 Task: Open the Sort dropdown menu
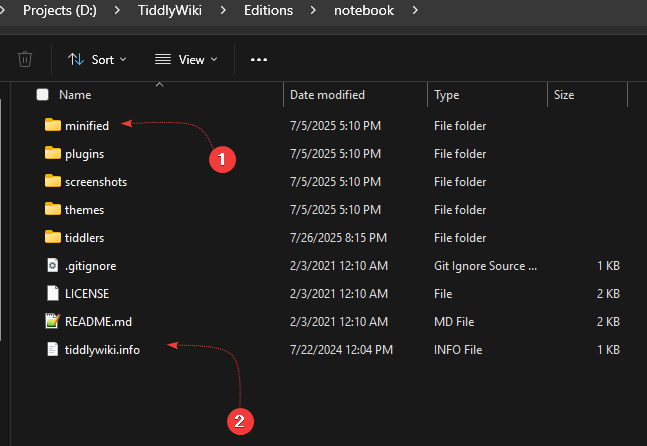[97, 60]
